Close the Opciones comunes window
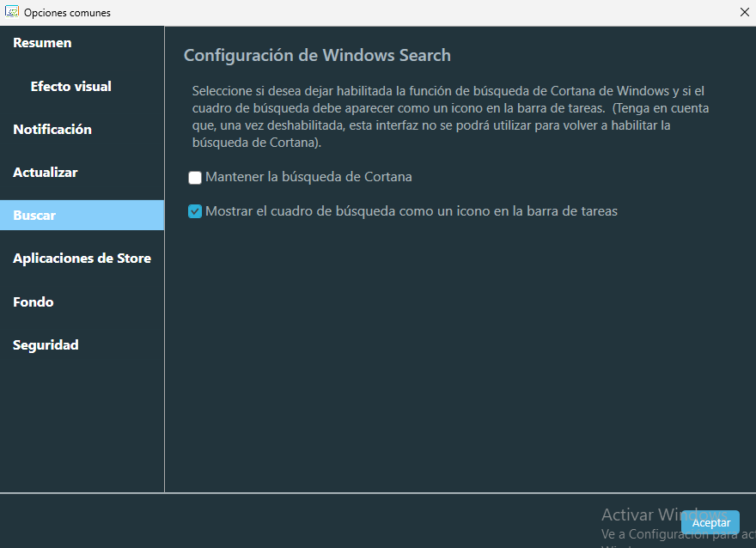 (x=744, y=12)
